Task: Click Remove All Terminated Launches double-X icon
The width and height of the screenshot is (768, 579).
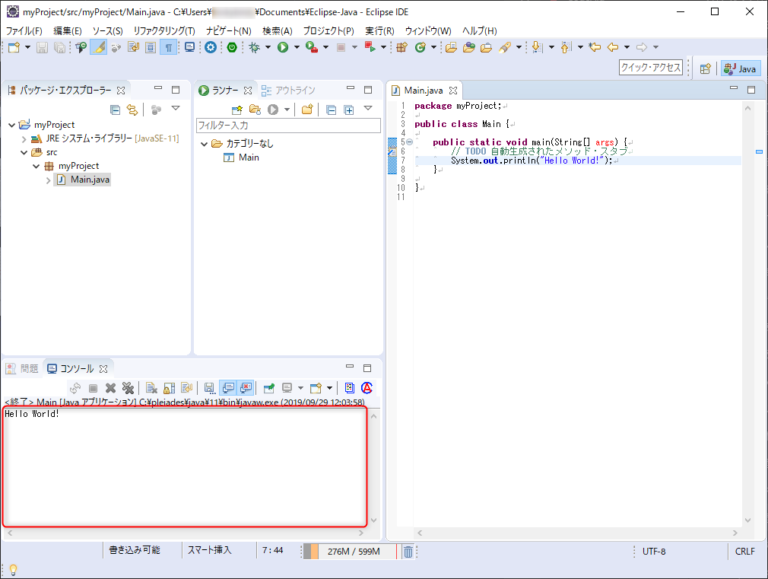Action: click(128, 388)
